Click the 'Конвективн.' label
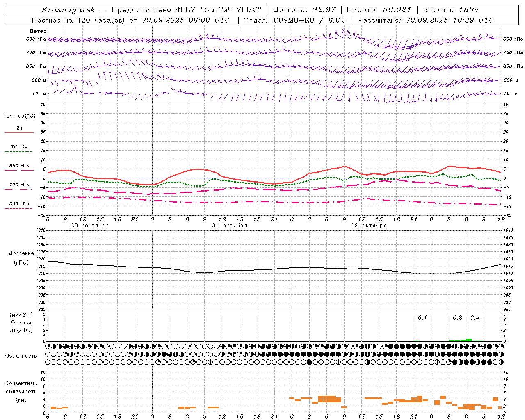525x420 pixels. 21,383
